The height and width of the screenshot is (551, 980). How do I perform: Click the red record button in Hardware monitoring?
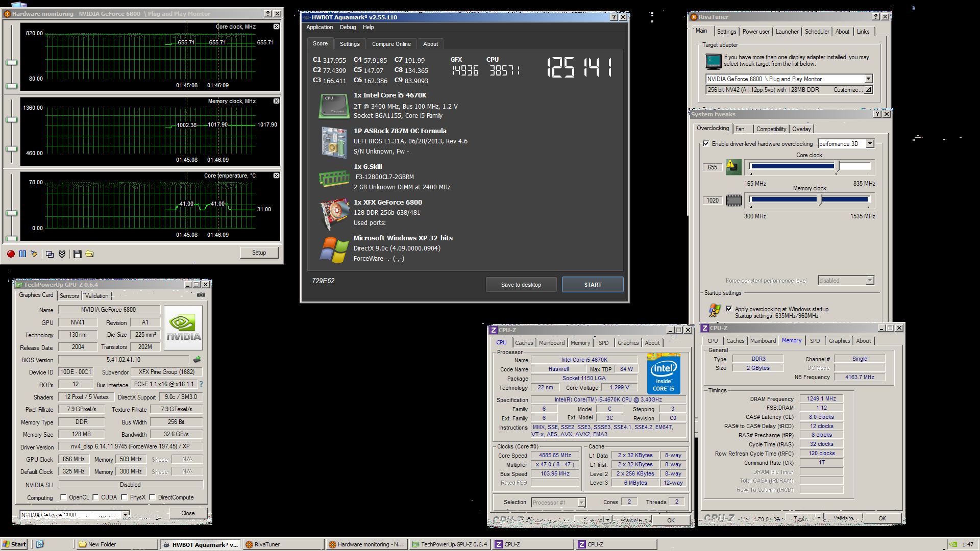(x=11, y=254)
